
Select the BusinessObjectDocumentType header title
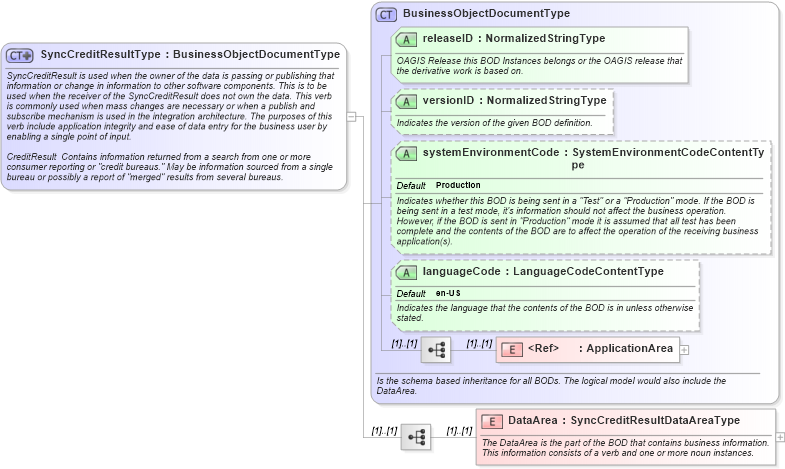(486, 13)
